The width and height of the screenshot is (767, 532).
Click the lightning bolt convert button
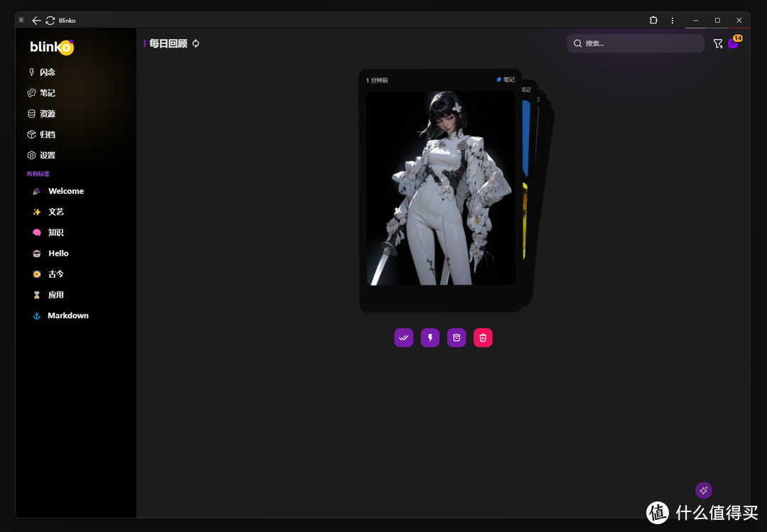pyautogui.click(x=430, y=338)
